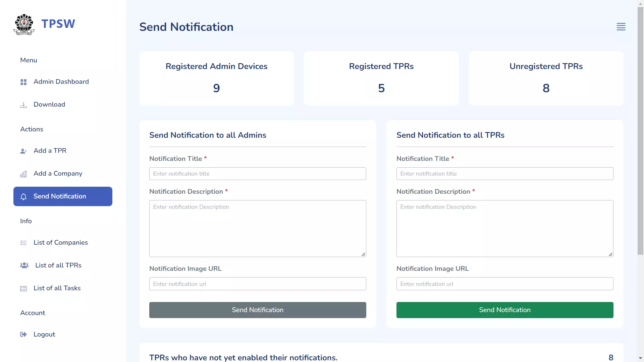Click the List of Companies icon
644x362 pixels.
pyautogui.click(x=23, y=243)
